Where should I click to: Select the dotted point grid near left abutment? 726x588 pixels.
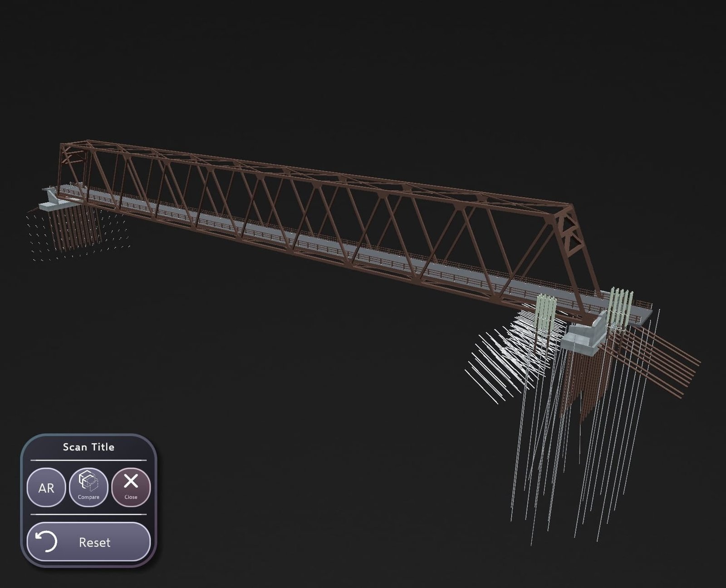77,236
